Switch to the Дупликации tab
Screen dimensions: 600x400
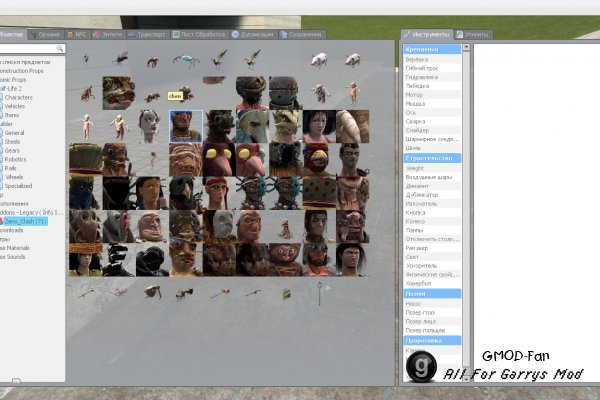(x=253, y=34)
